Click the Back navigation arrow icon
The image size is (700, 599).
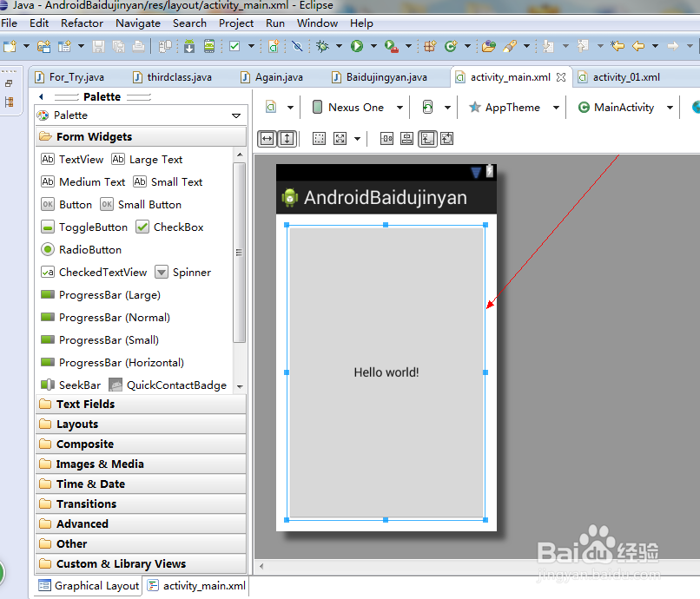coord(638,46)
